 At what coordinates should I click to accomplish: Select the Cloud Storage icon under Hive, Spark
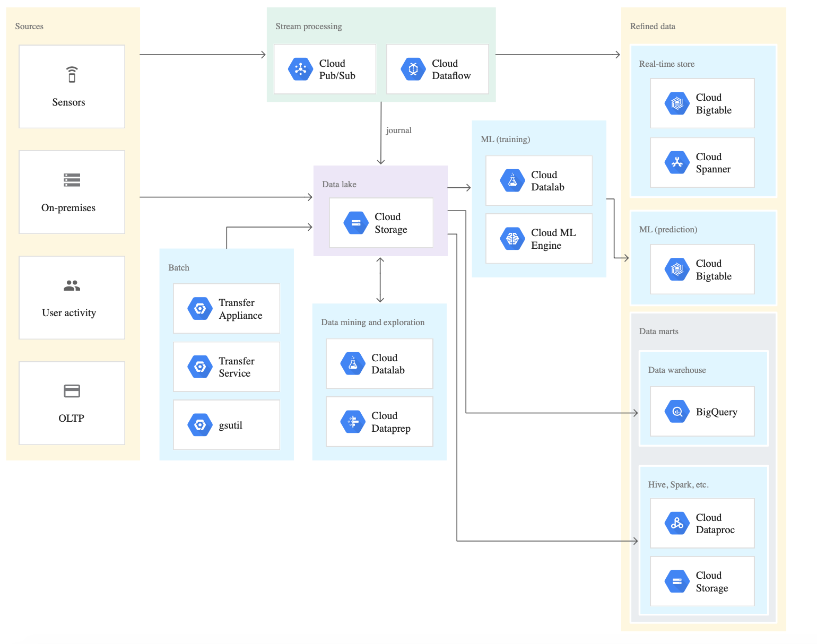click(677, 581)
